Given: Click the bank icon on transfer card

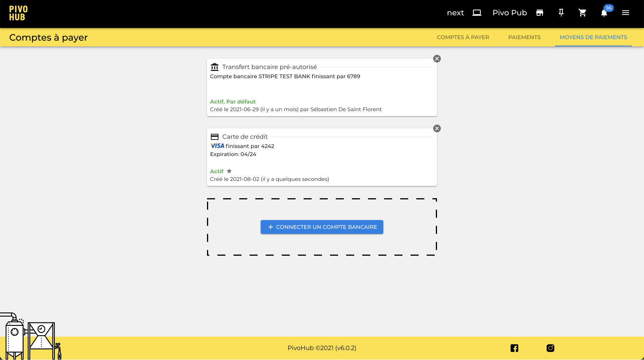Looking at the screenshot, I should pyautogui.click(x=215, y=67).
